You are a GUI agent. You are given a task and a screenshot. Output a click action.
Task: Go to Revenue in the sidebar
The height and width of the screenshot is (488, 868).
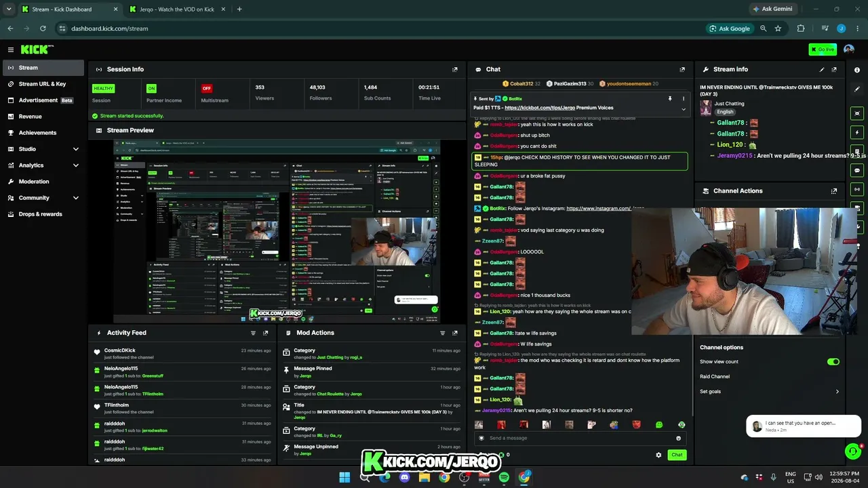tap(42, 117)
